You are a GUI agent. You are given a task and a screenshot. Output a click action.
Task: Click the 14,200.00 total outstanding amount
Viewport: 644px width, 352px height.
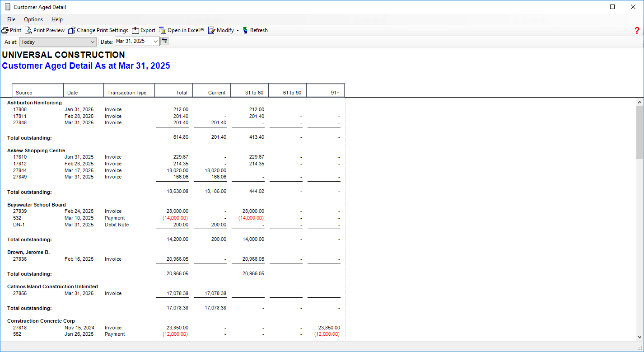(177, 239)
